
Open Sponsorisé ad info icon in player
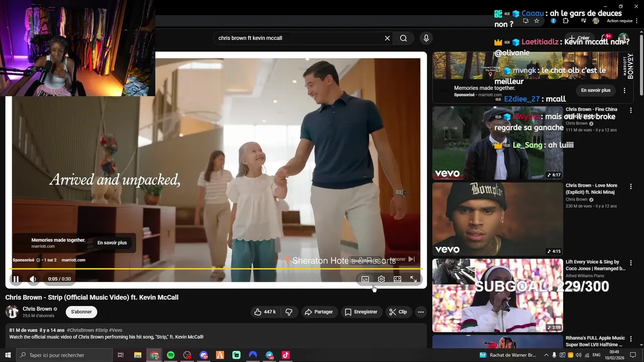(x=38, y=260)
